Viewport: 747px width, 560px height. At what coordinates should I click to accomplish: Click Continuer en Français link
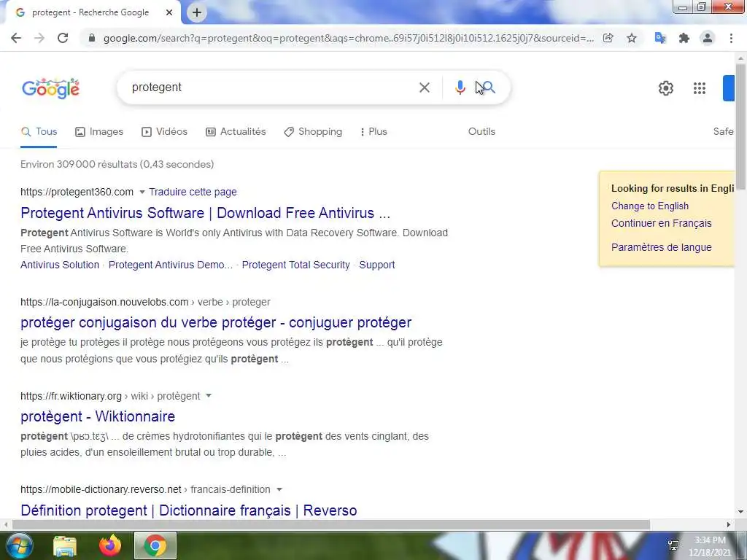coord(661,223)
